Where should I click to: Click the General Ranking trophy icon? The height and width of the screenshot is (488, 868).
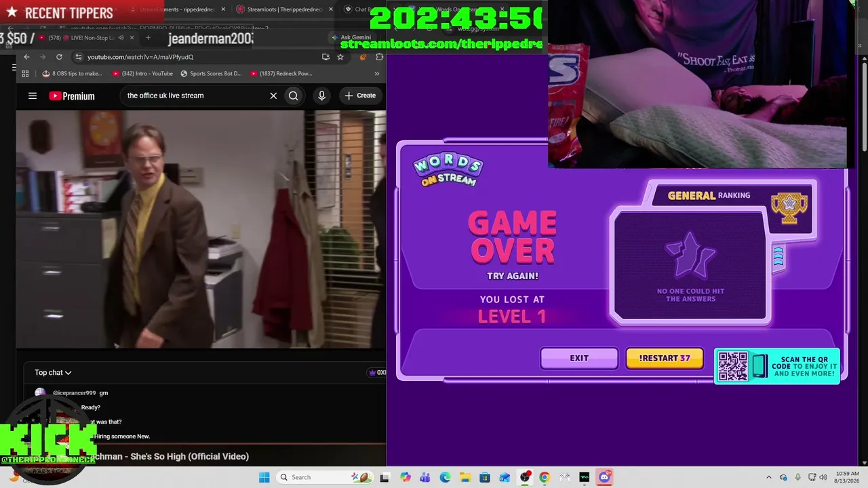coord(789,209)
